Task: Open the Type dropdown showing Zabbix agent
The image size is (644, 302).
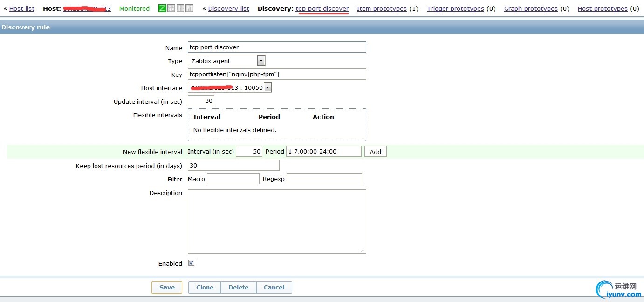Action: click(226, 60)
